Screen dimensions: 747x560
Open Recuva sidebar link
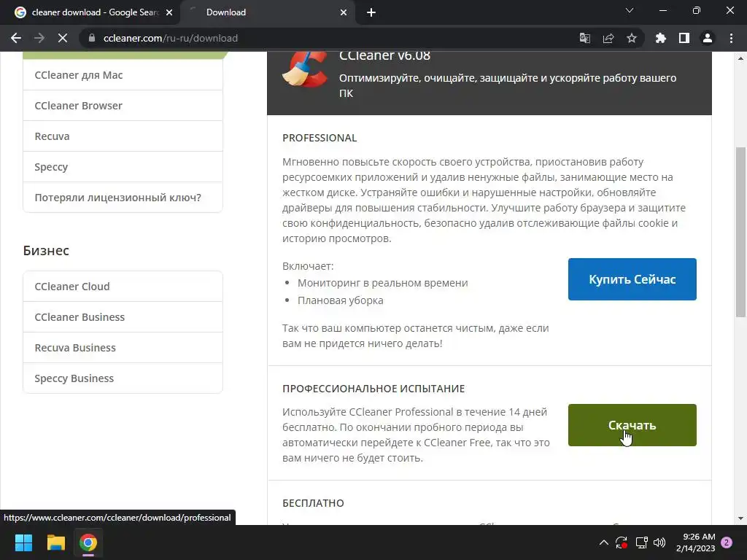pos(123,136)
